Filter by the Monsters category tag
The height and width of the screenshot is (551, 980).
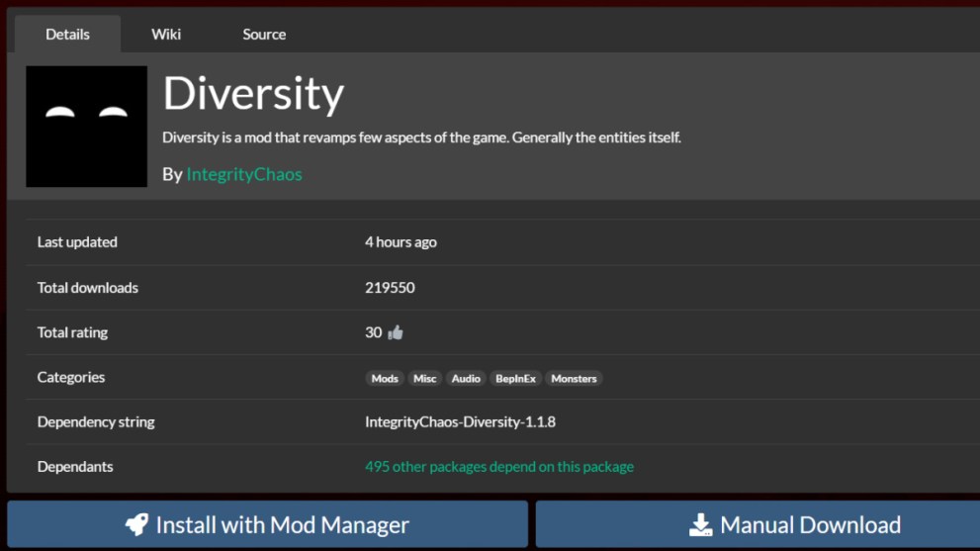pyautogui.click(x=574, y=378)
